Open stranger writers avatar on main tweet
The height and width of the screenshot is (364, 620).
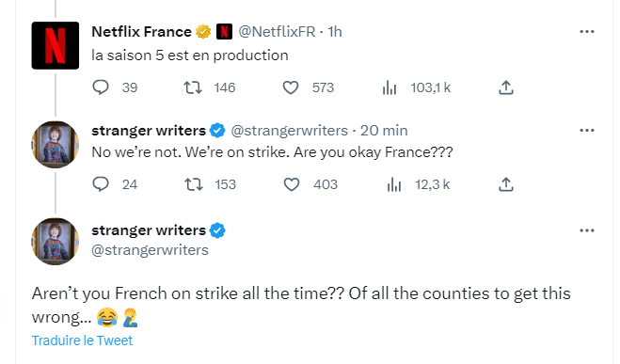[56, 241]
